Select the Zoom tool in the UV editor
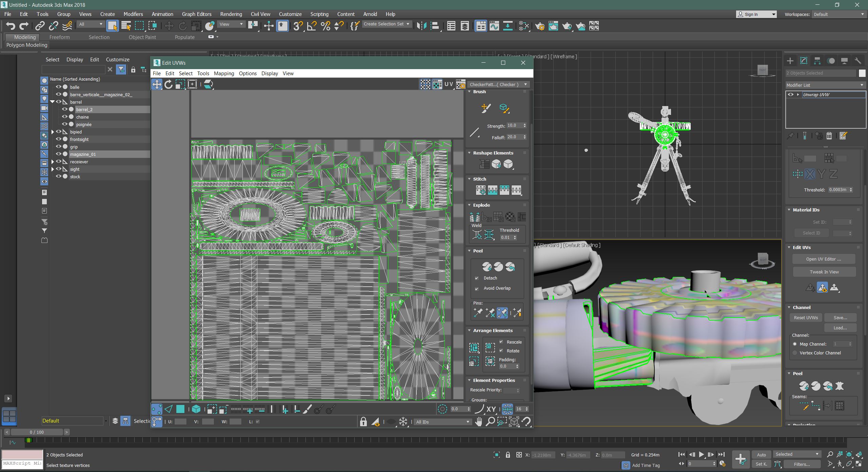 (x=490, y=422)
